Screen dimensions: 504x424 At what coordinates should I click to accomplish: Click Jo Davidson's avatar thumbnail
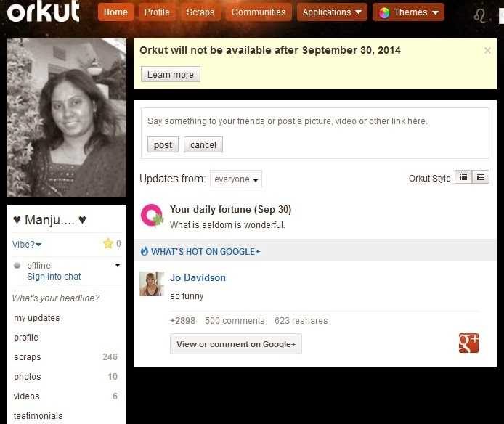pos(152,284)
